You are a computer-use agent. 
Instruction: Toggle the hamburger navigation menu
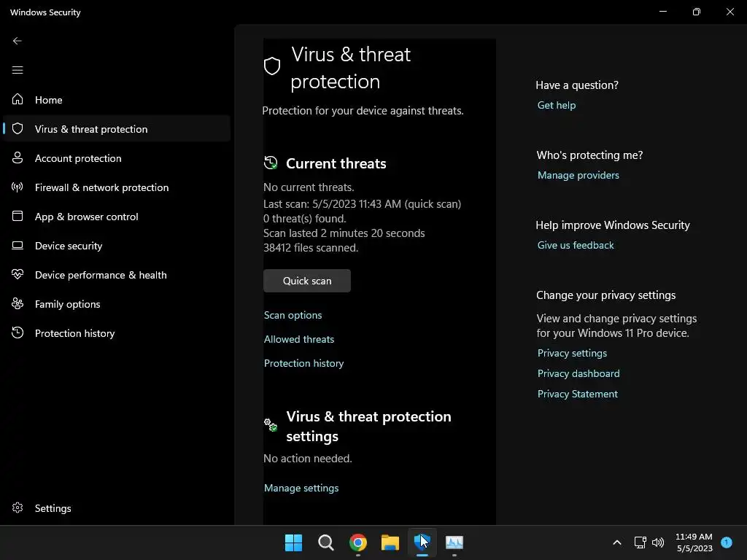18,70
